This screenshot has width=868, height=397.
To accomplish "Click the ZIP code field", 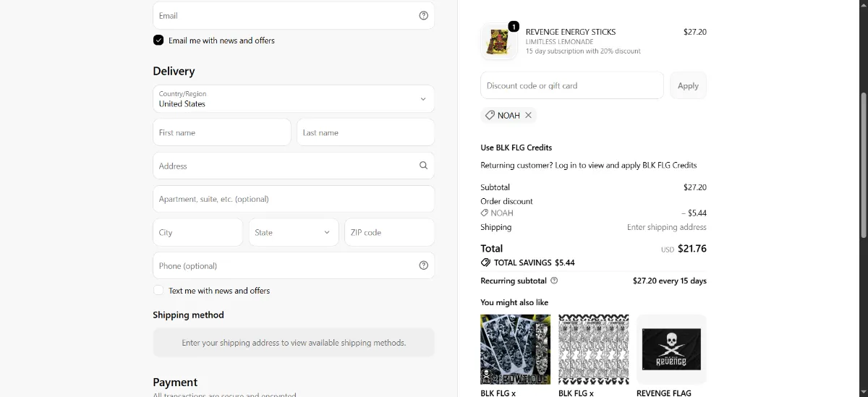I will (x=389, y=232).
